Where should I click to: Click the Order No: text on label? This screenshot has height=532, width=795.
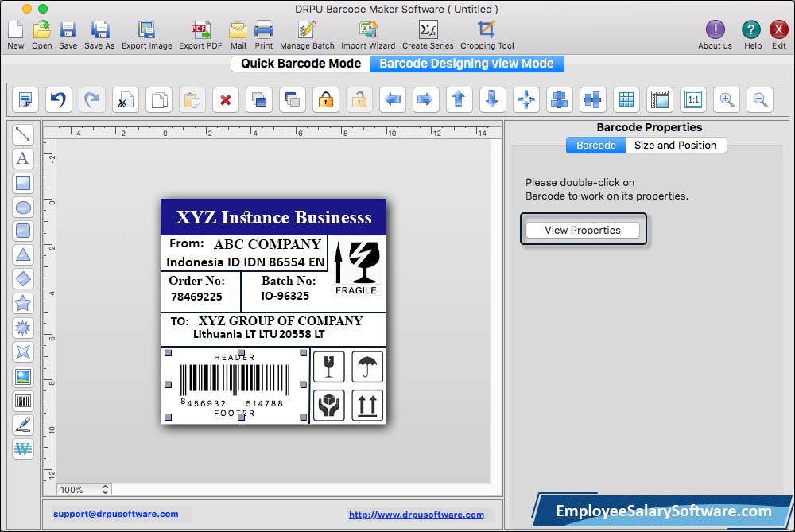[196, 281]
